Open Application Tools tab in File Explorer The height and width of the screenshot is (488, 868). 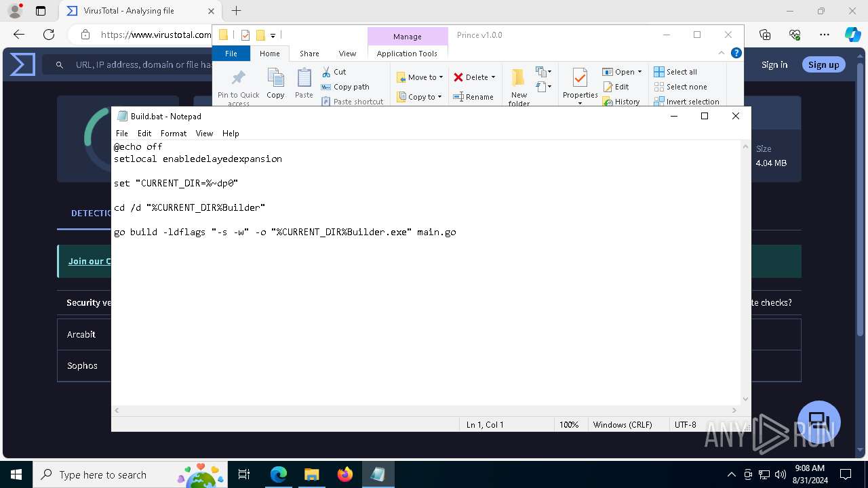[x=407, y=54]
